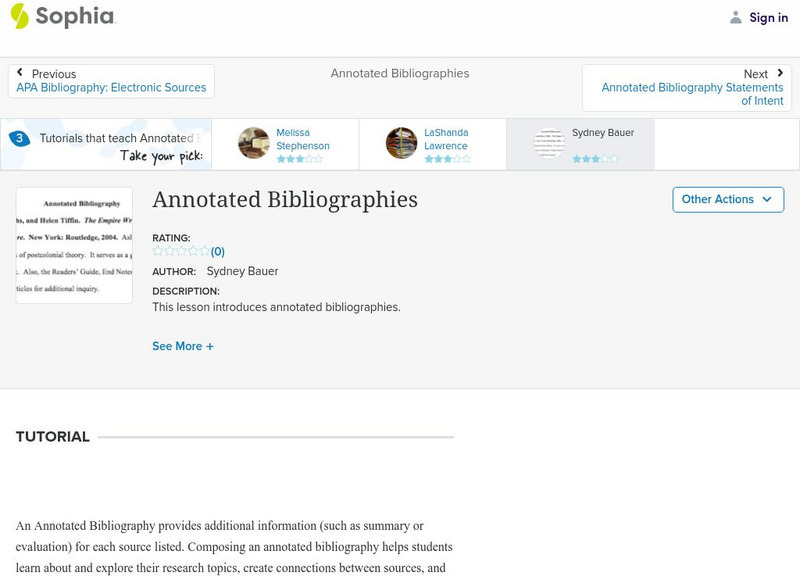Viewport: 800px width, 576px height.
Task: Click the user profile icon beside Sign in
Action: pos(736,17)
